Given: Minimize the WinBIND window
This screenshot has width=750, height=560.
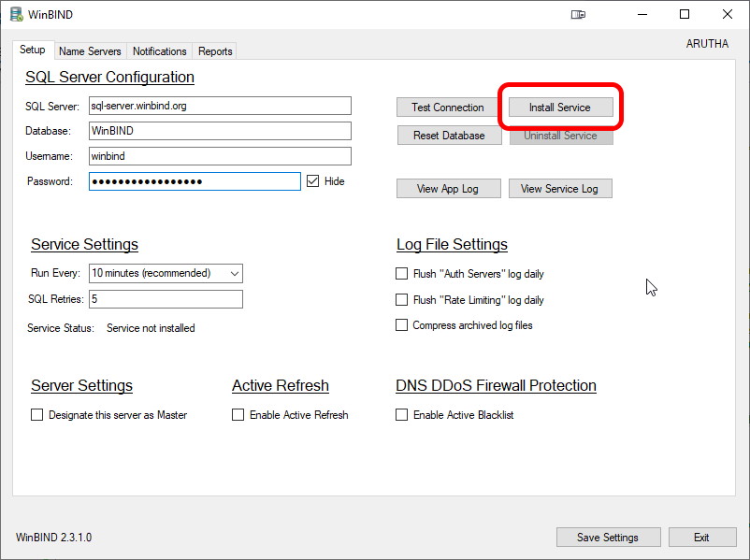Looking at the screenshot, I should (642, 14).
